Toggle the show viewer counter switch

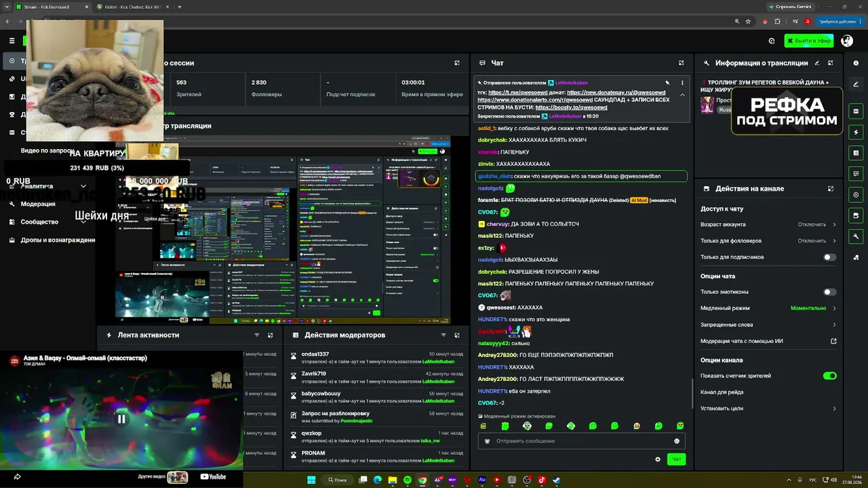(x=829, y=375)
